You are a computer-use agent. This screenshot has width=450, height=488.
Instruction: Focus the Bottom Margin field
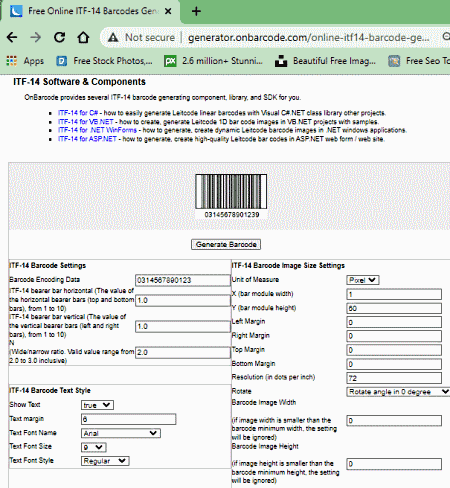click(394, 364)
